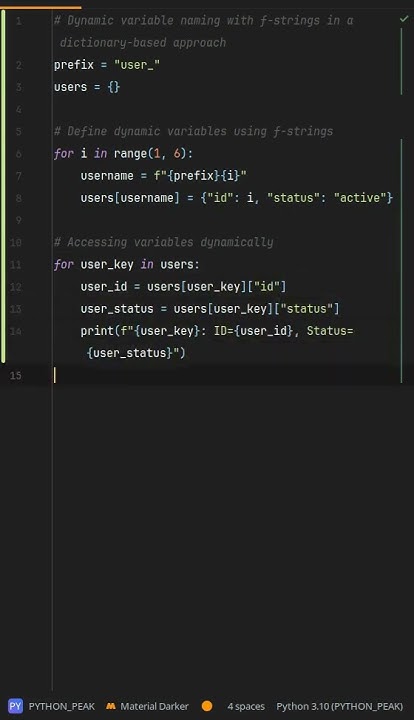Click line number 11 in the gutter
The width and height of the screenshot is (414, 720).
pos(16,265)
